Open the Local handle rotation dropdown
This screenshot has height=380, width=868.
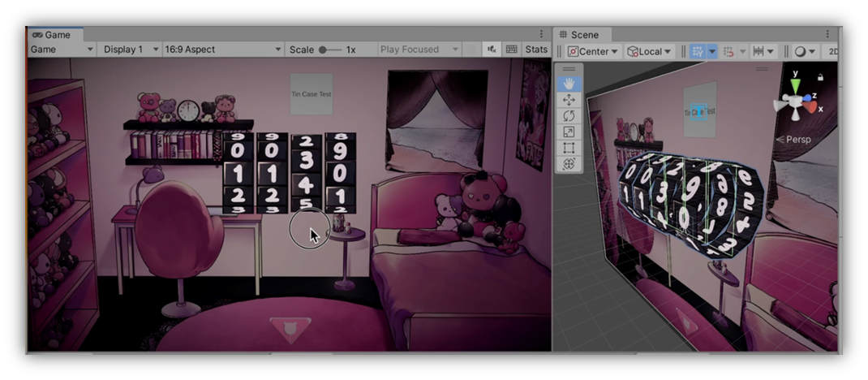click(x=649, y=51)
